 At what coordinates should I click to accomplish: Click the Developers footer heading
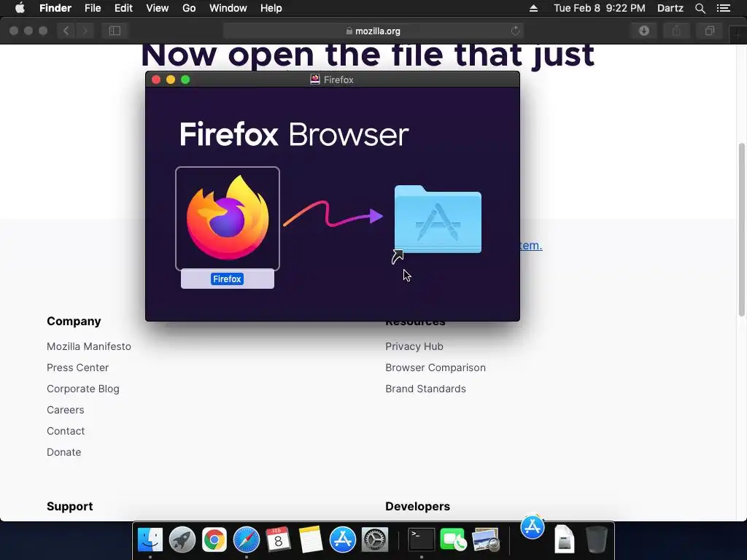[x=417, y=506]
